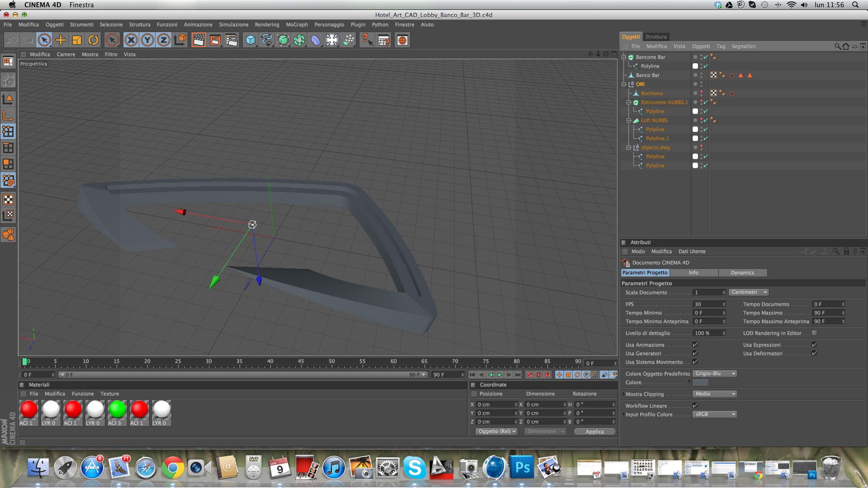Enable LOD Rendering in Editor checkbox
Viewport: 868px width, 488px height.
click(x=814, y=333)
